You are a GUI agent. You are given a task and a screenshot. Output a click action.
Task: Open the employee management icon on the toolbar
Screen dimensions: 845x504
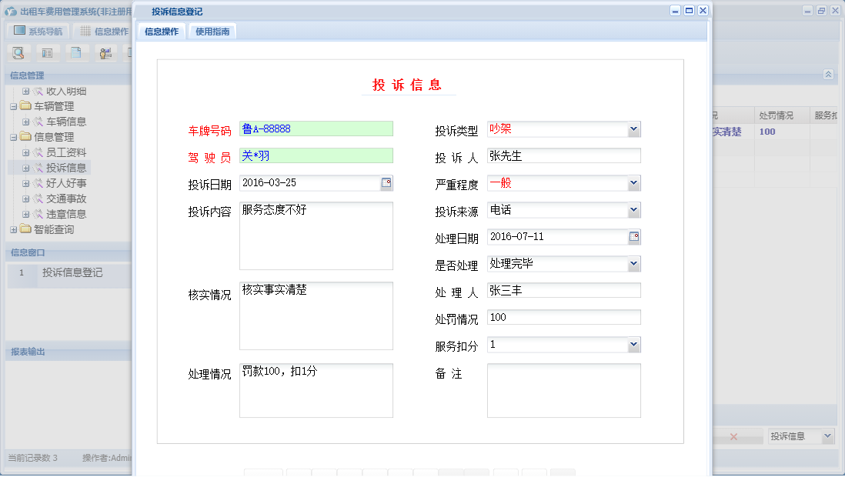[105, 52]
